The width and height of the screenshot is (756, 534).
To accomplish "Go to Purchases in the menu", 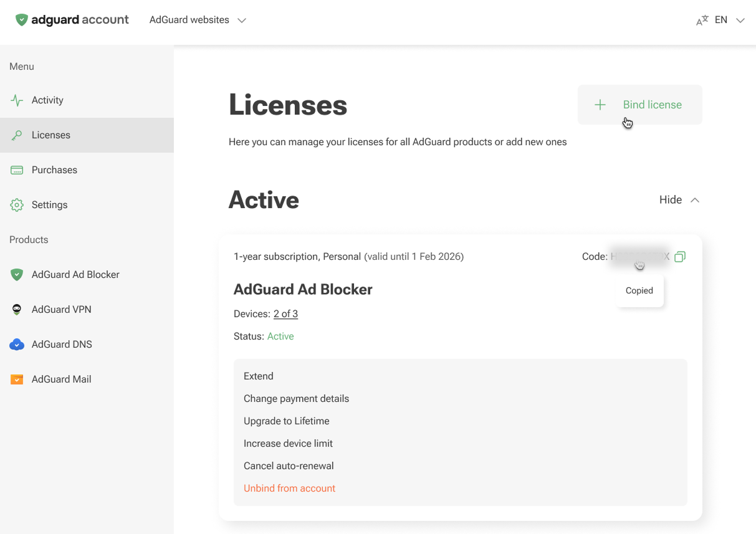I will (87, 170).
